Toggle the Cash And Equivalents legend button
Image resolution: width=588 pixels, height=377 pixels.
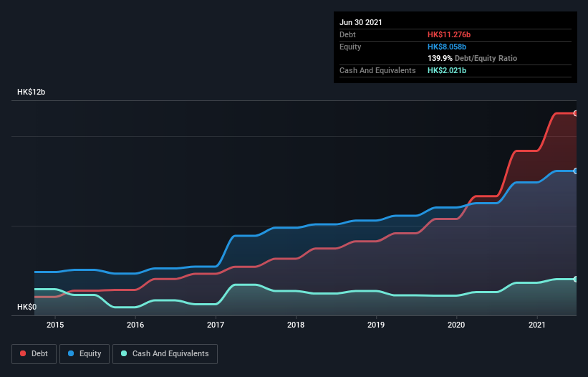(x=165, y=354)
